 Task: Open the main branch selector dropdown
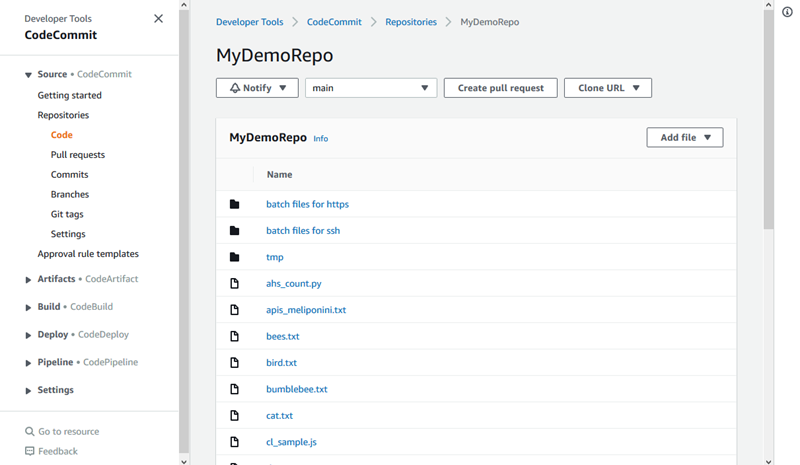click(370, 88)
